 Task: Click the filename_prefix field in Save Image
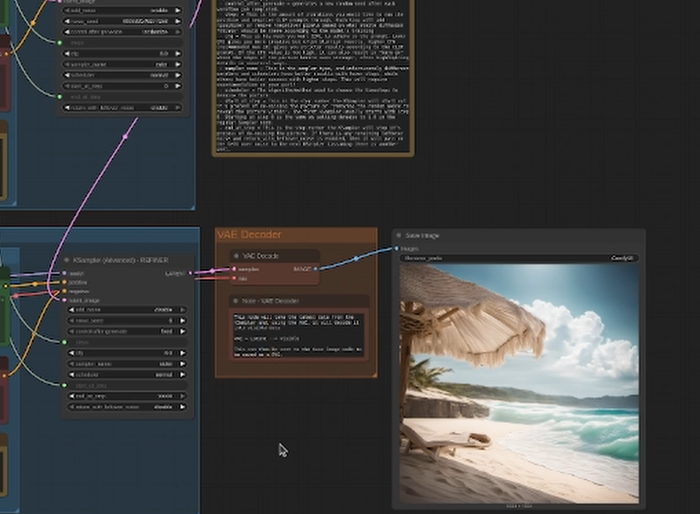click(x=518, y=258)
